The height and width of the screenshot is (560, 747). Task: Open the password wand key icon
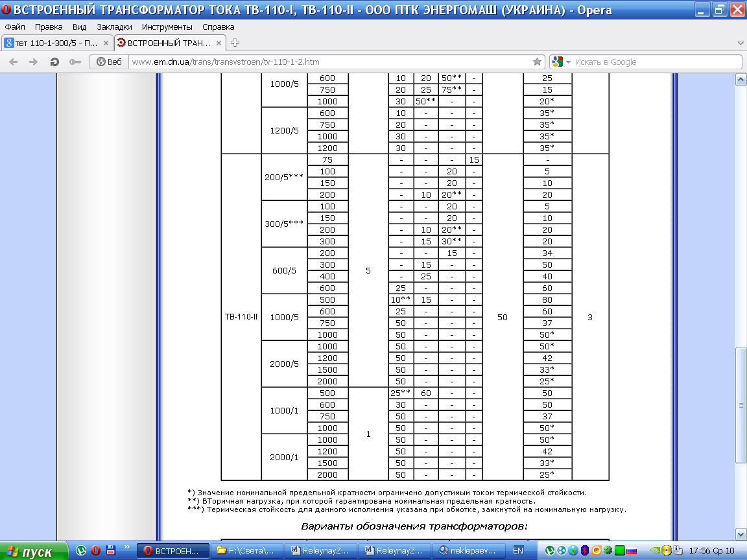(75, 62)
